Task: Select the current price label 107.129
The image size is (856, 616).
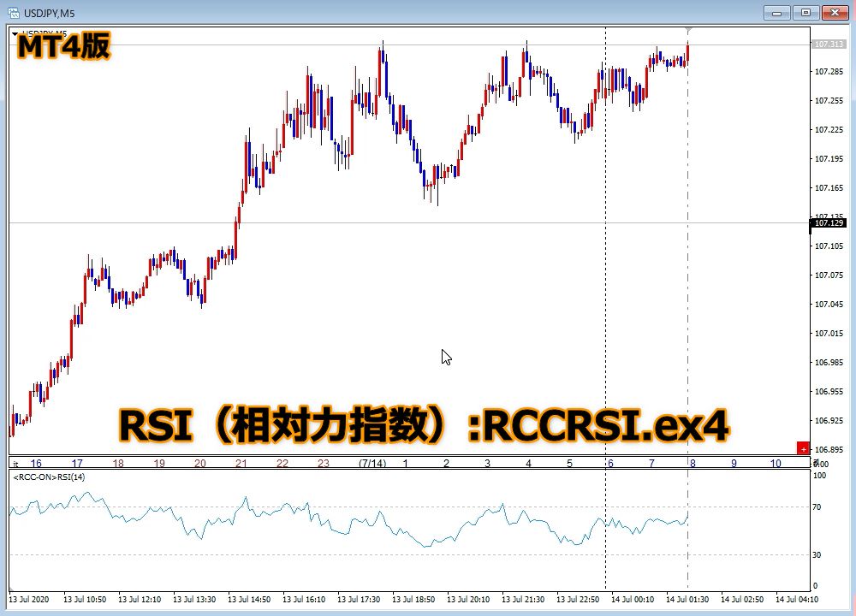Action: pos(827,222)
